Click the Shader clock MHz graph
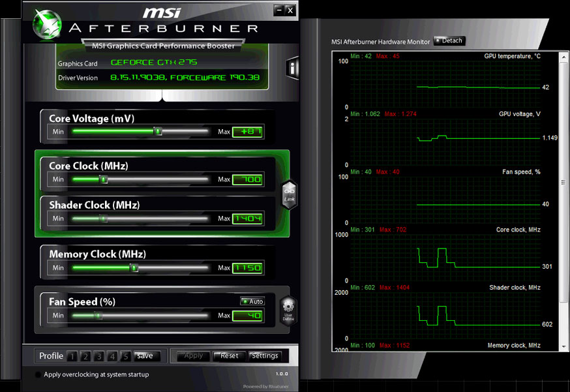Image resolution: width=570 pixels, height=392 pixels. 445,315
